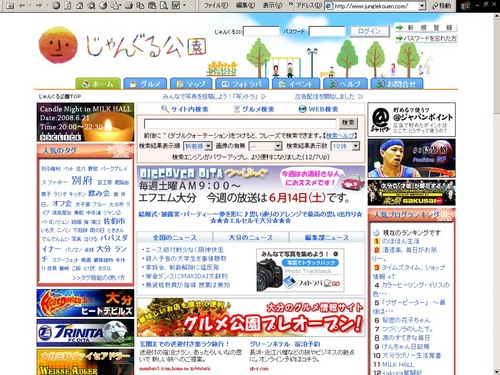Screen dimensions: 500x375
Task: Click the camera Photo Trackback image
Action: click(300, 271)
